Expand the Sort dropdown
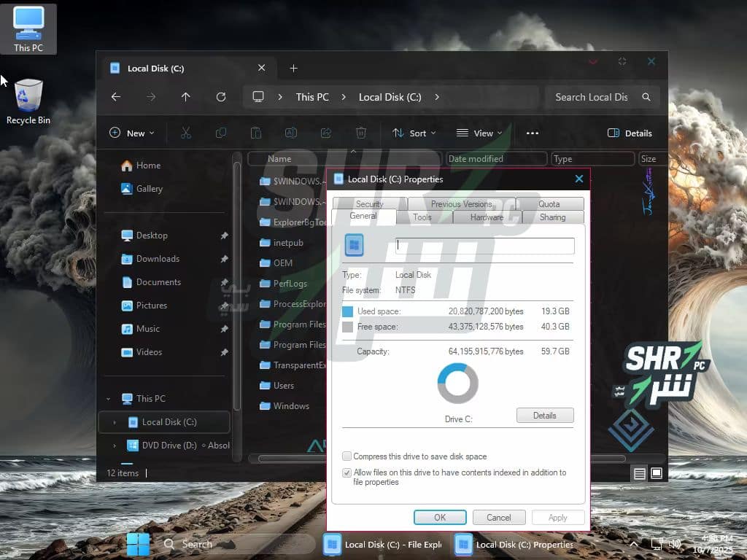The image size is (747, 560). coord(414,133)
